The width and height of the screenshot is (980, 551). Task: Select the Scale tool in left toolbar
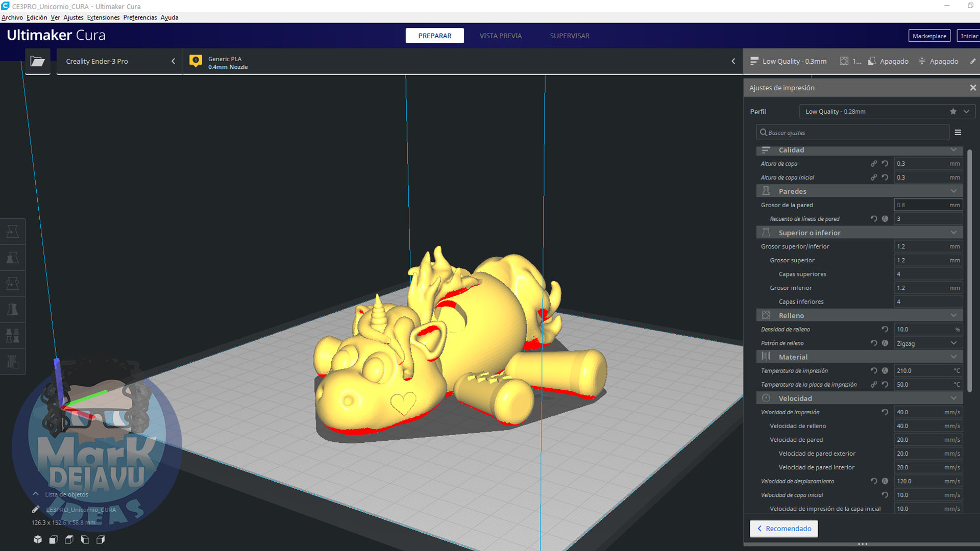[12, 258]
